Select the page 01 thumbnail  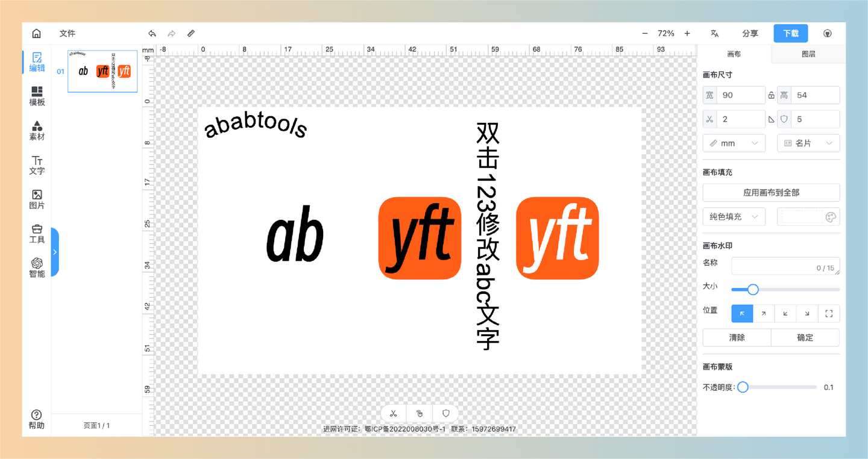(x=102, y=71)
